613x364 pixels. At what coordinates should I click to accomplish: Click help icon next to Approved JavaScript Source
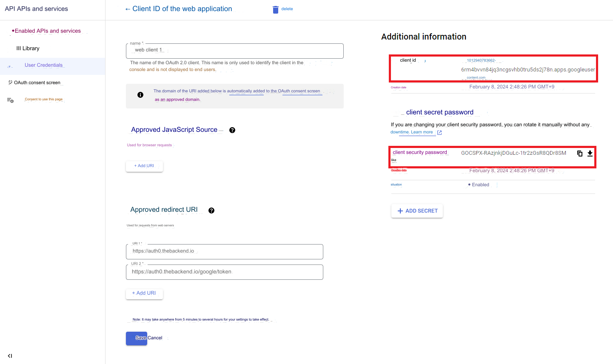click(232, 130)
